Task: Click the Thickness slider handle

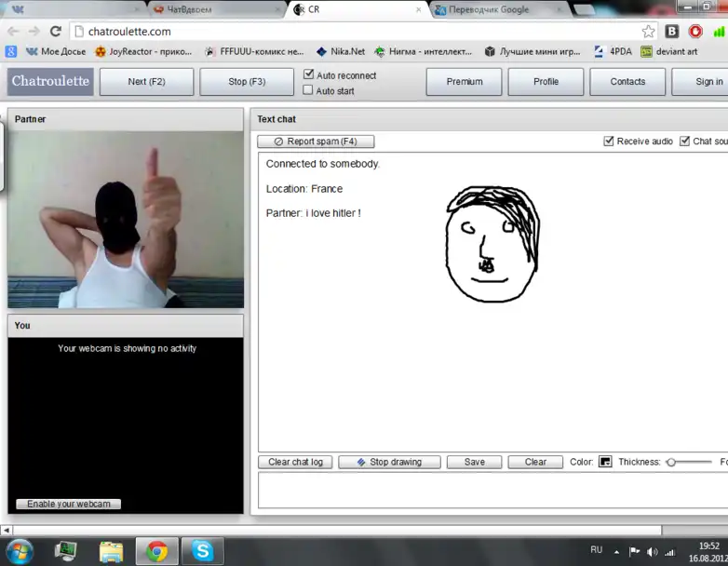Action: click(670, 462)
